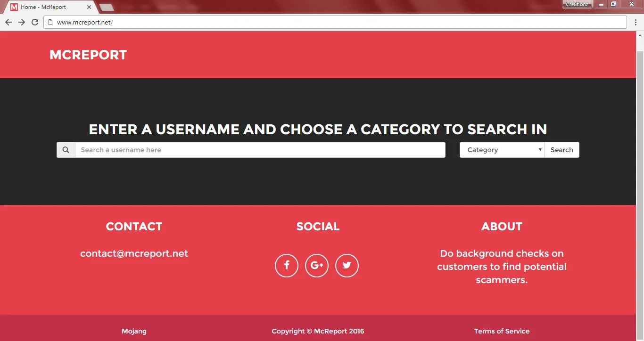Open a new browser tab
Viewport: 644px width, 341px height.
[107, 7]
